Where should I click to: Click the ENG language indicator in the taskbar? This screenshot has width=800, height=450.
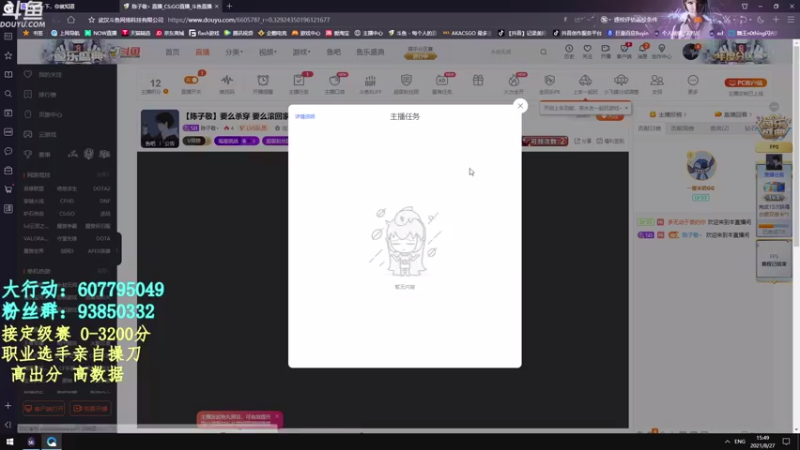(740, 441)
